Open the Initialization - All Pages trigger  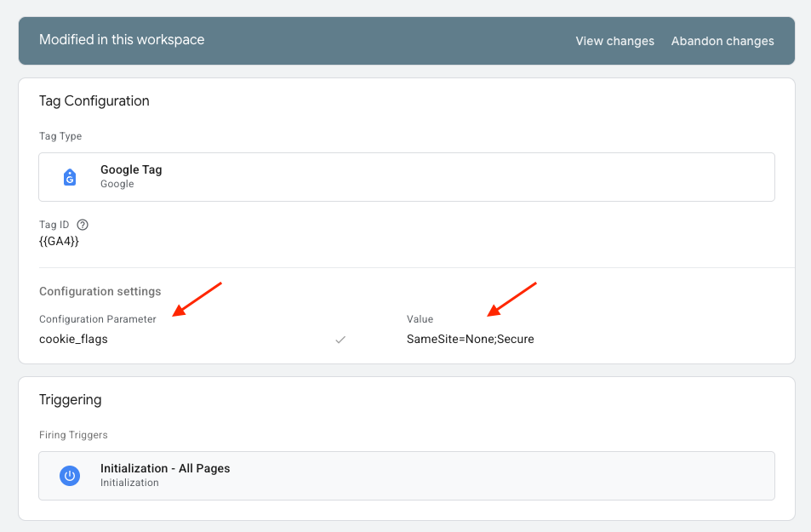(x=407, y=476)
